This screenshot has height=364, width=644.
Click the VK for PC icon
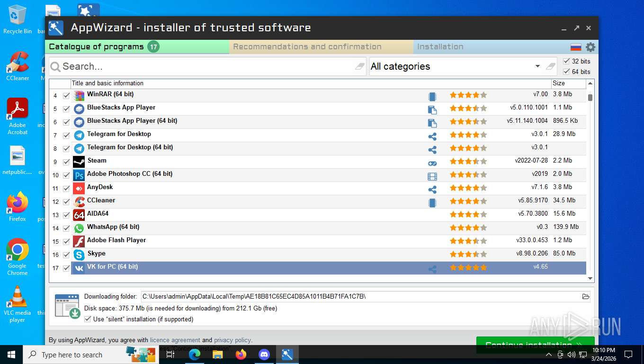(79, 268)
